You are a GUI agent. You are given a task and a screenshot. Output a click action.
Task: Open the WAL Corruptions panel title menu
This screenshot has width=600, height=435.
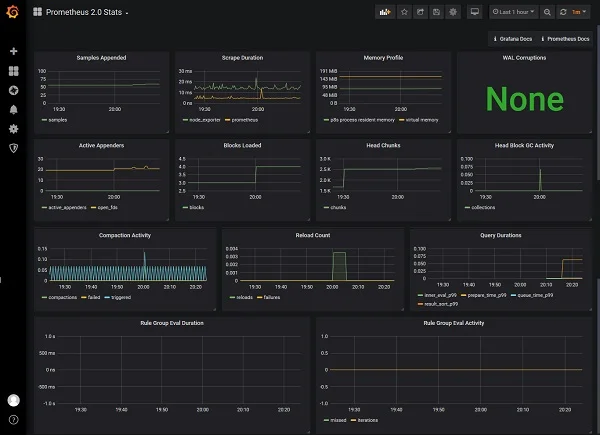pyautogui.click(x=524, y=58)
